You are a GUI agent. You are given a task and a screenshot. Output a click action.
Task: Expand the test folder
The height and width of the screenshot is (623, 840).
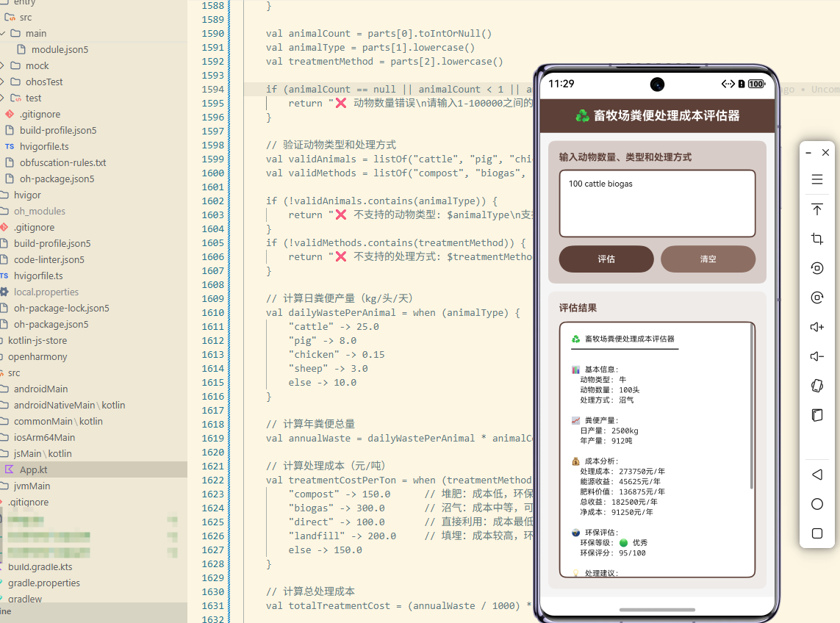coord(3,98)
